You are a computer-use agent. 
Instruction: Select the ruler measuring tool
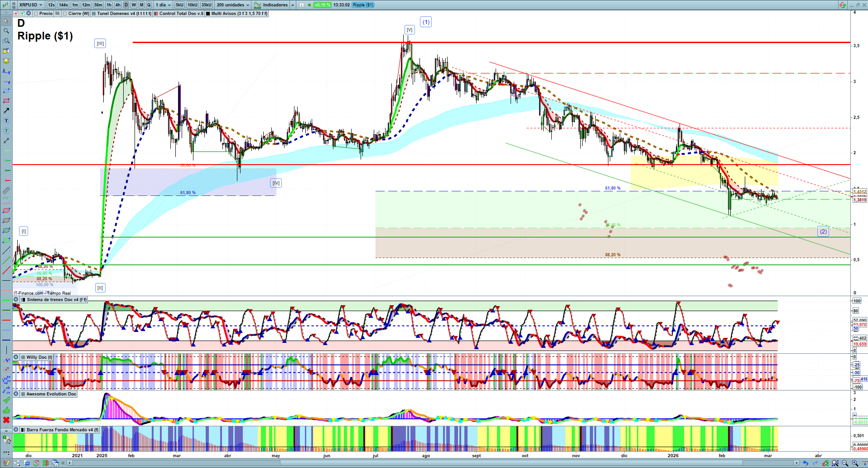click(6, 190)
